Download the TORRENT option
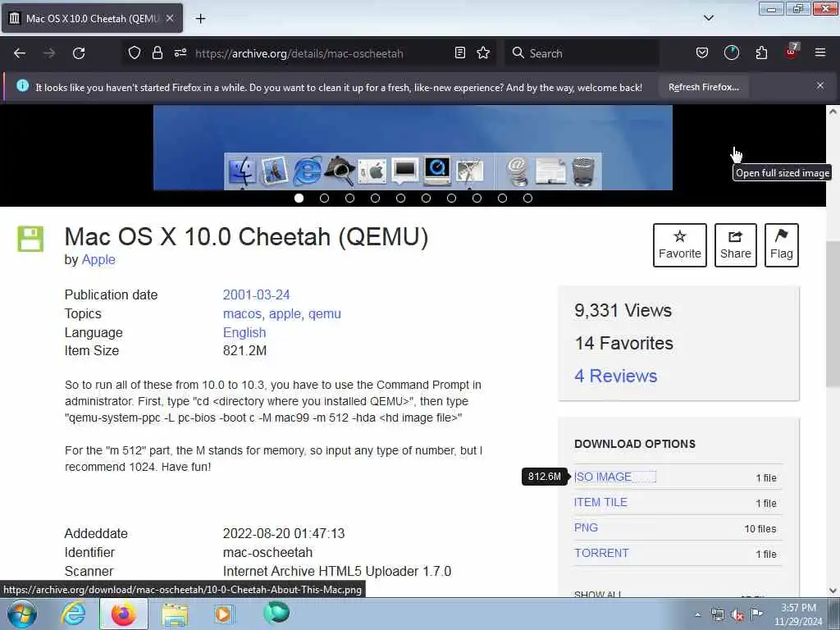The width and height of the screenshot is (840, 630). [x=601, y=553]
